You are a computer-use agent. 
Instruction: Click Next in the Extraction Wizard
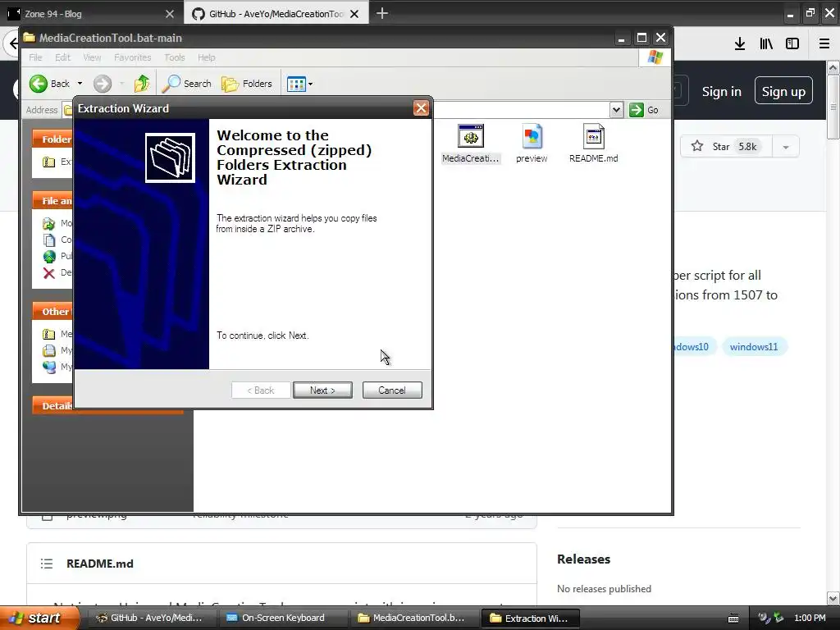[322, 390]
